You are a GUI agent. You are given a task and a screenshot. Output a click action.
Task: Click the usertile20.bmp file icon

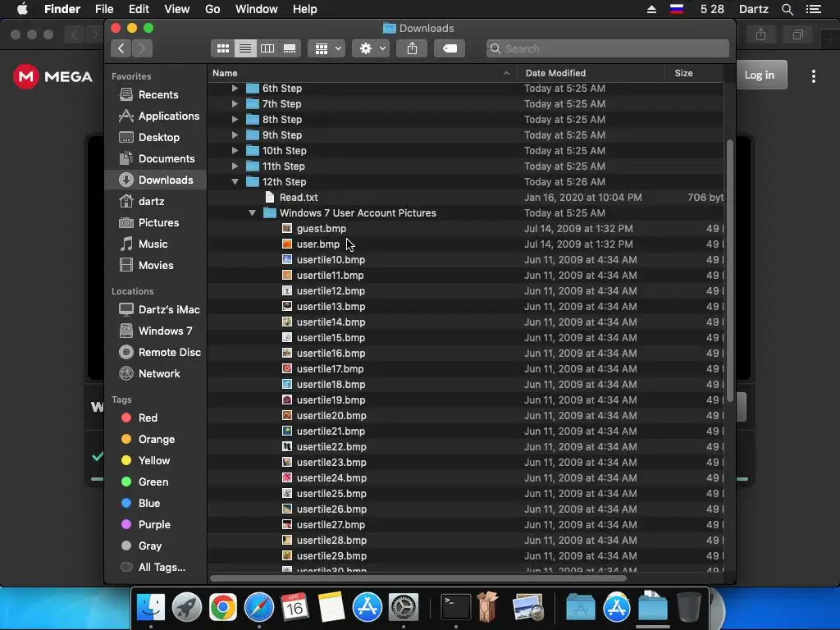[287, 416]
